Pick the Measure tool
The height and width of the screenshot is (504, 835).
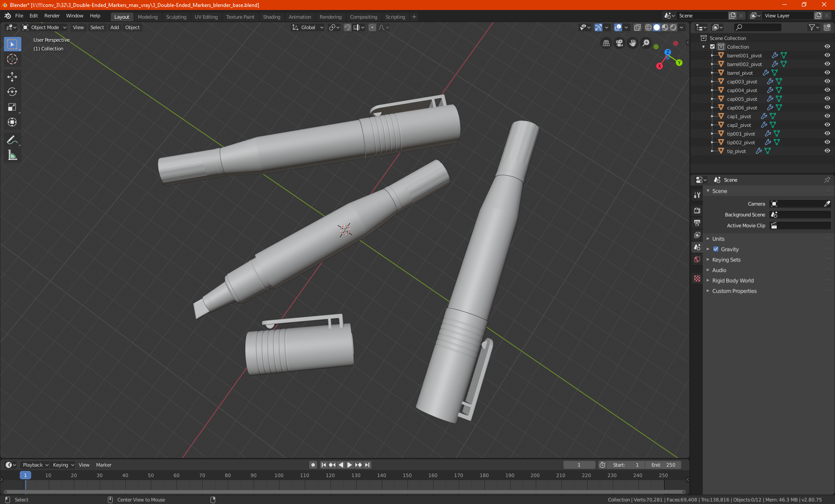tap(12, 155)
